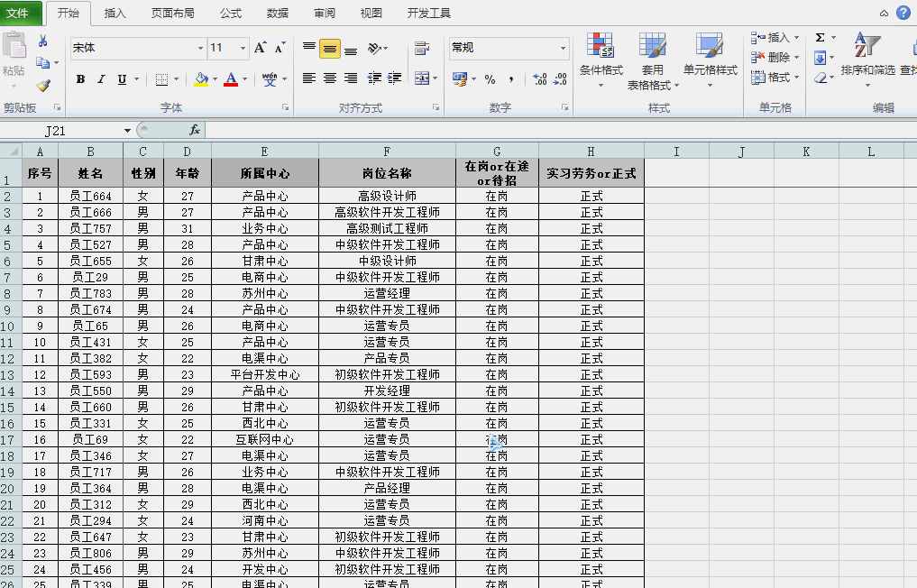Open font color dropdown arrow
Image resolution: width=917 pixels, height=588 pixels.
[x=244, y=79]
